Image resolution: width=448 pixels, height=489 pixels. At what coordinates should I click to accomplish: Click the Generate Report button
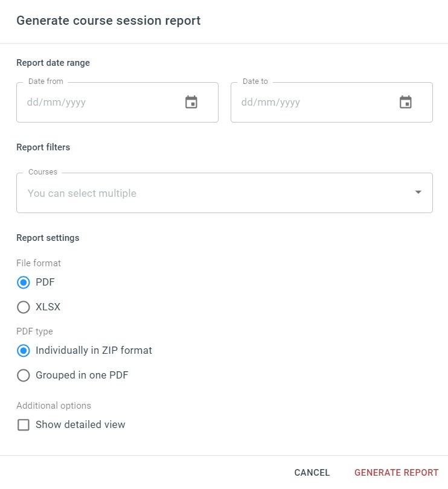396,473
